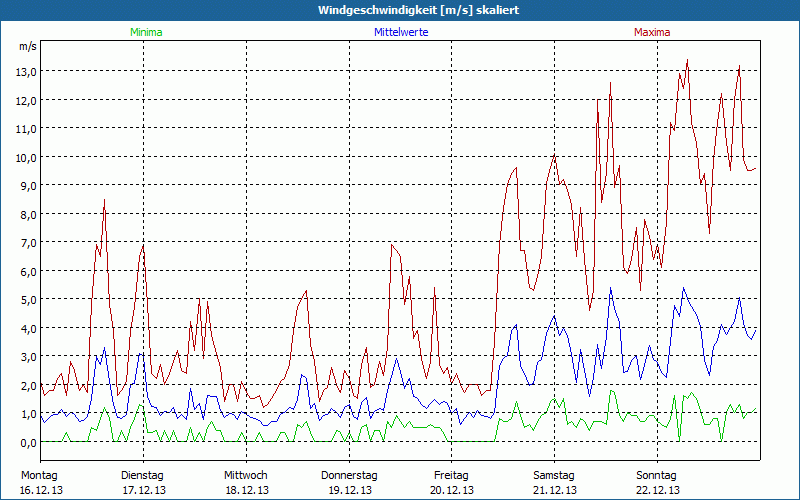This screenshot has width=800, height=500.
Task: Click the Windgeschwindigkeit chart title
Action: pyautogui.click(x=400, y=10)
